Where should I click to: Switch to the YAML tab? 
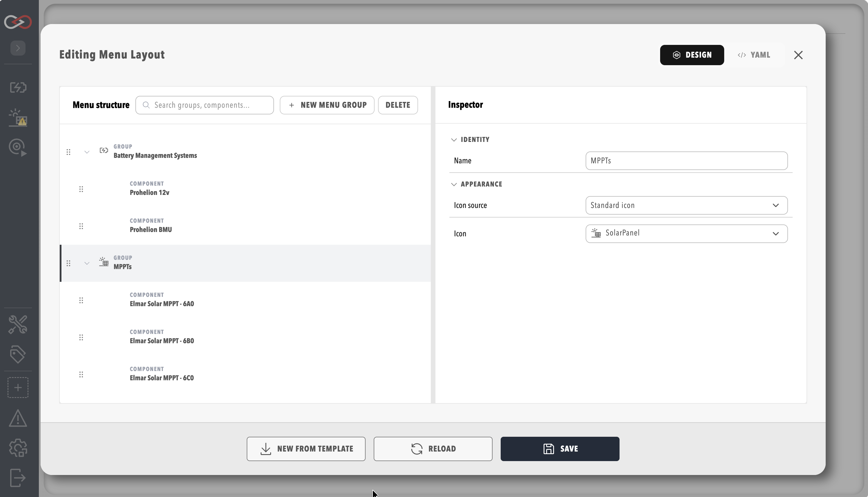click(754, 55)
